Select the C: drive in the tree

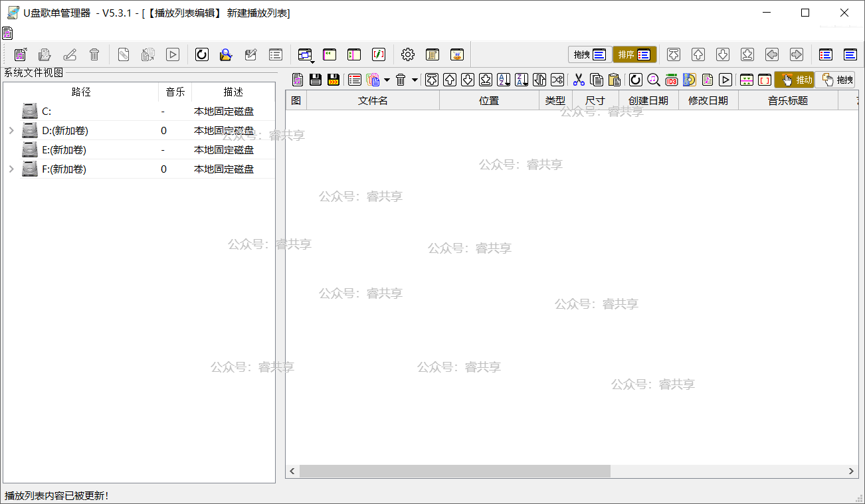click(x=47, y=112)
